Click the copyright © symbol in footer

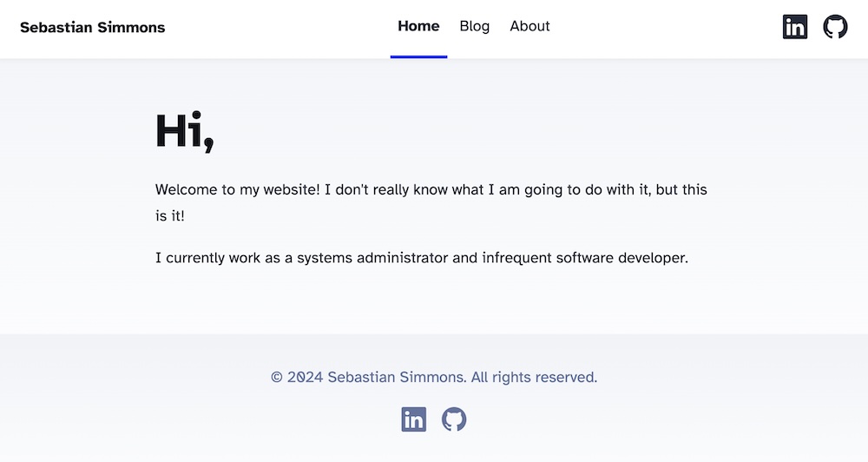(x=277, y=378)
